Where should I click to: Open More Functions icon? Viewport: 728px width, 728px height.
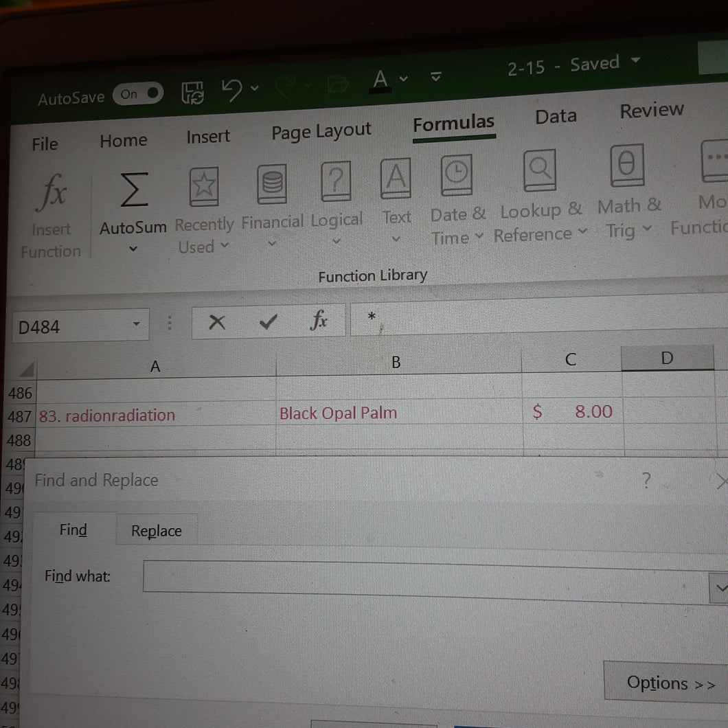click(x=714, y=161)
